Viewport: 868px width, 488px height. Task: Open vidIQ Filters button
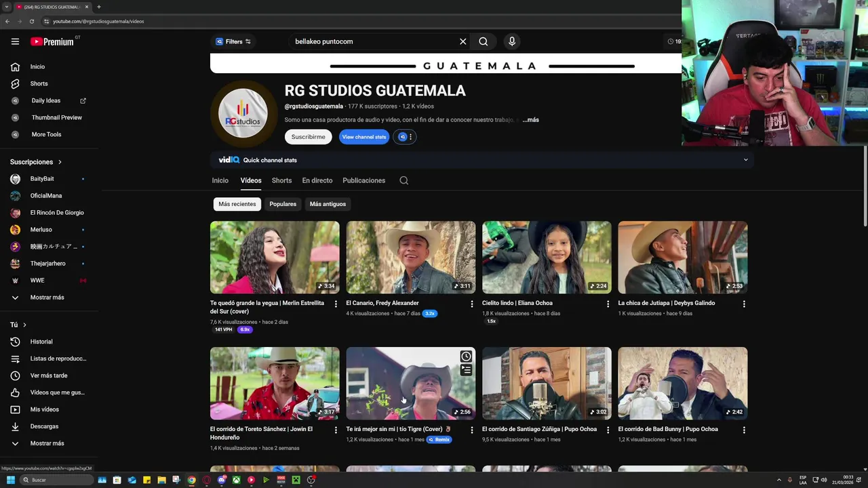tap(233, 41)
